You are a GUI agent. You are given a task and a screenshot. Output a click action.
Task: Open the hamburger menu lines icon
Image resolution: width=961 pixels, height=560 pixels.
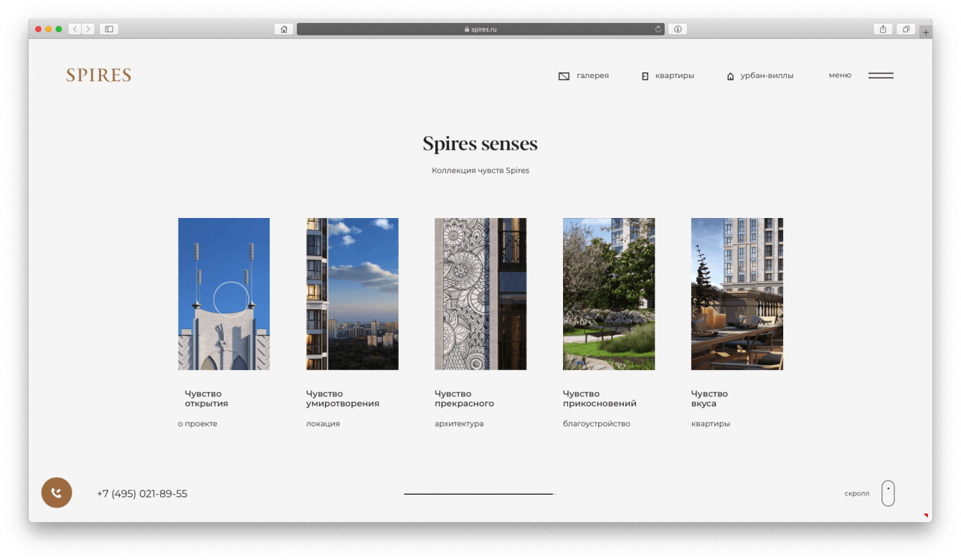(881, 75)
